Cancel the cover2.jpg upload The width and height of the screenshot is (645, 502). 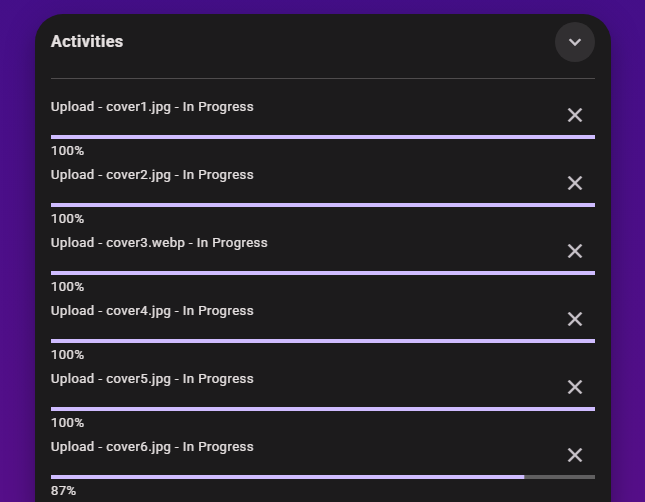coord(575,183)
